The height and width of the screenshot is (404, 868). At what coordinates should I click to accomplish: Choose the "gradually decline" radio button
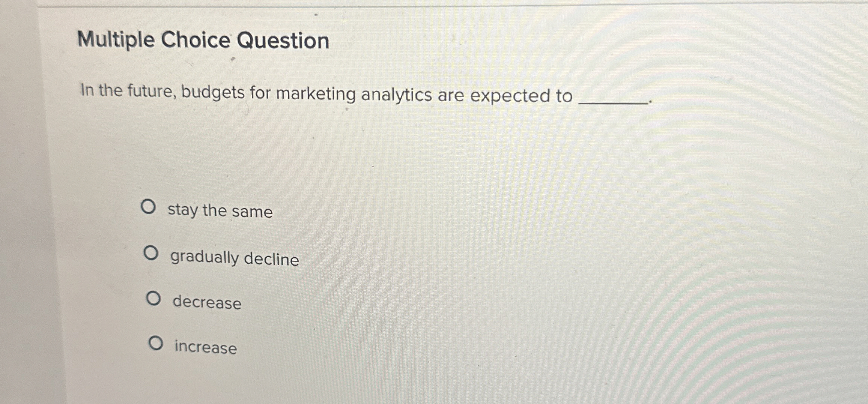[x=151, y=253]
